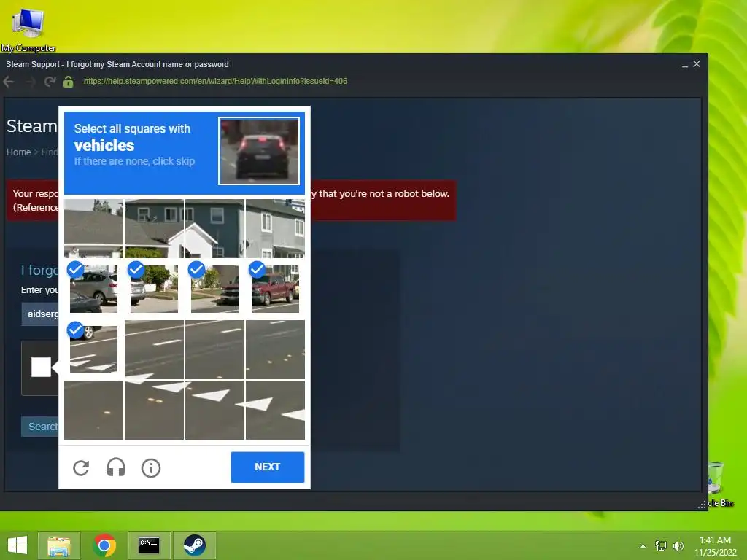Click the network status tray icon
Image resolution: width=747 pixels, height=560 pixels.
click(660, 545)
